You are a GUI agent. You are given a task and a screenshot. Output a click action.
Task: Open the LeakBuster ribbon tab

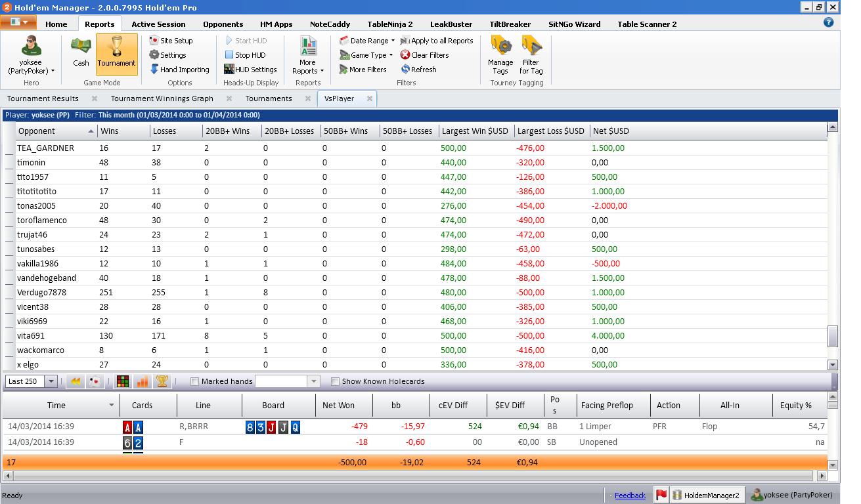(x=451, y=24)
